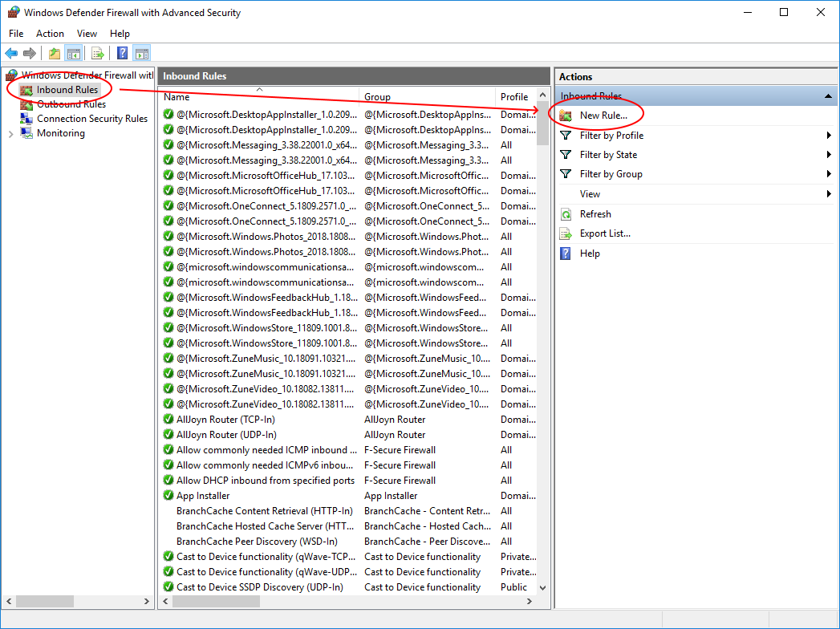
Task: Click the green check beside App Installer rule
Action: [168, 496]
